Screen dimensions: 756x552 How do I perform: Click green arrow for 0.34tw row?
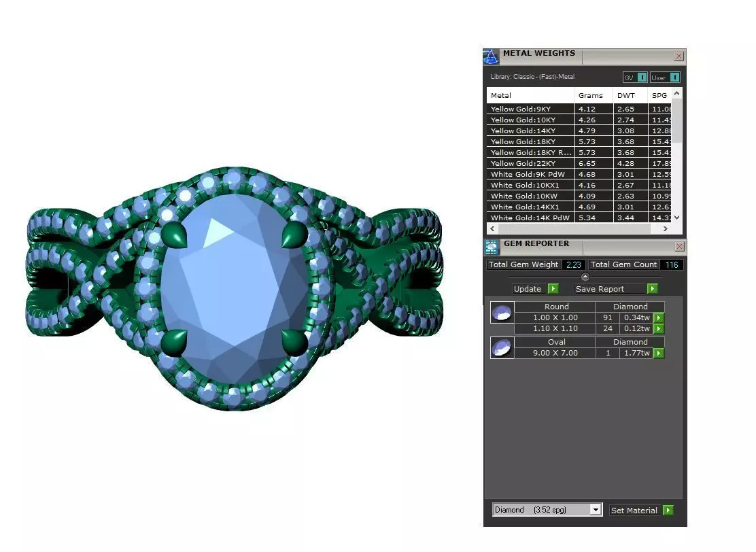point(659,317)
